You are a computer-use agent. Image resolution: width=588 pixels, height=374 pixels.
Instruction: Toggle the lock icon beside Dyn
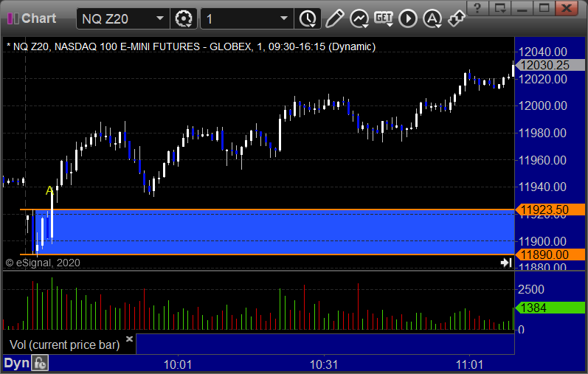point(40,363)
